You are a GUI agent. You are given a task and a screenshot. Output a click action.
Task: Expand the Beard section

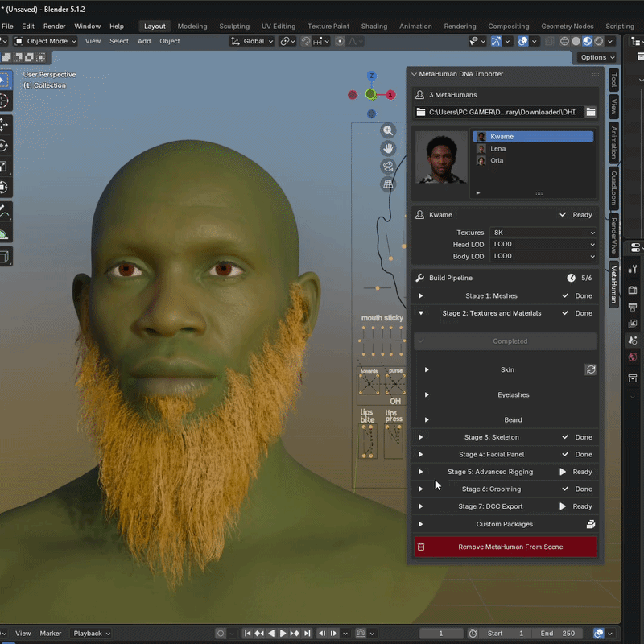[427, 419]
